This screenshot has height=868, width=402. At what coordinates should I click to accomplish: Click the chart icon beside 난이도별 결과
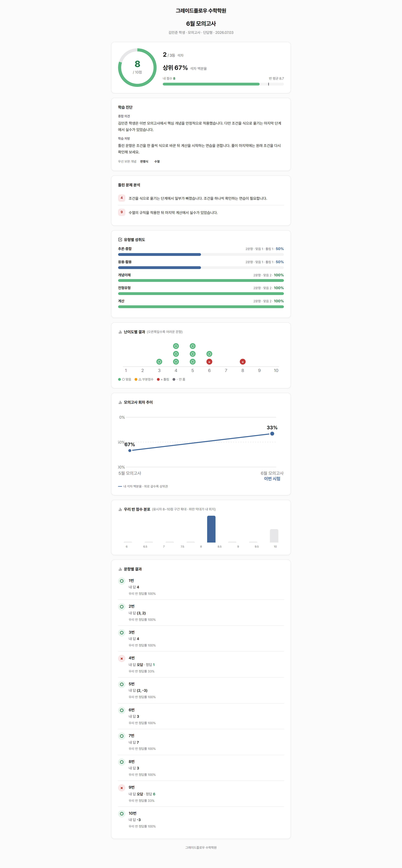click(120, 332)
